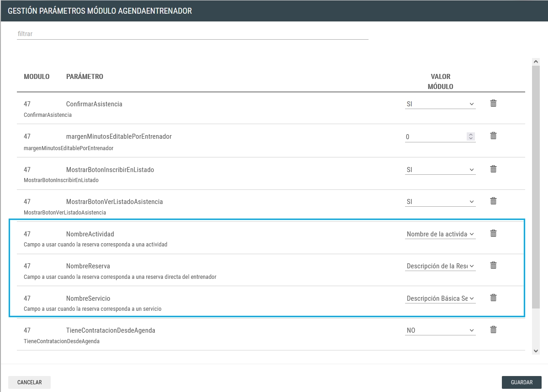The height and width of the screenshot is (392, 548).
Task: Delete the TieneContratacionDesdeAgenda parameter
Action: (x=493, y=330)
